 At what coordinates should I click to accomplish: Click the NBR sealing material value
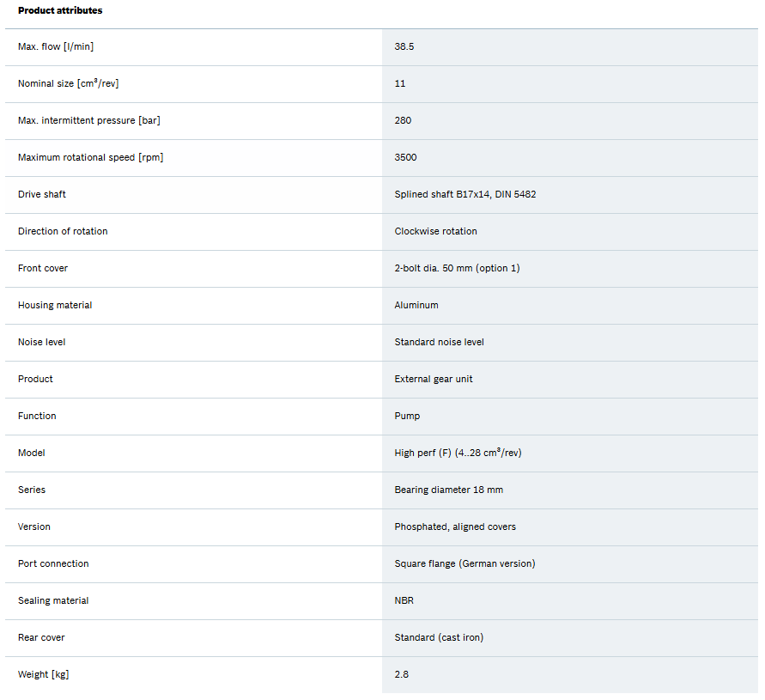pyautogui.click(x=404, y=600)
